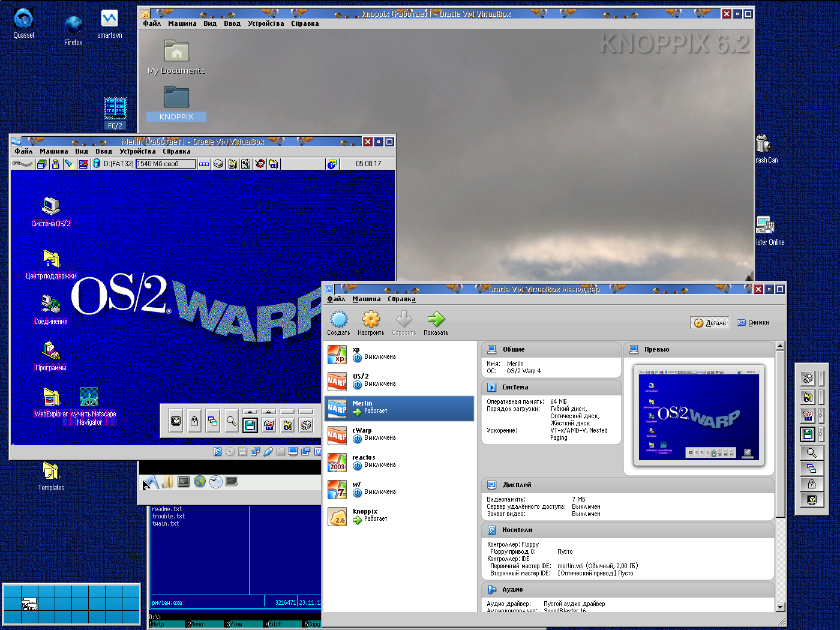Click the Дисплей section header
Screen dimensions: 840x630
pyautogui.click(x=628, y=485)
